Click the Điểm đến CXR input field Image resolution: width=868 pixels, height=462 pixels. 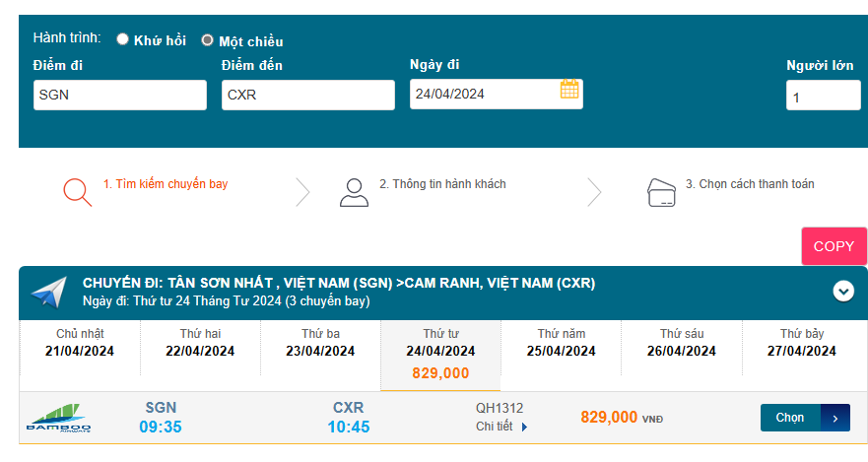pyautogui.click(x=307, y=96)
